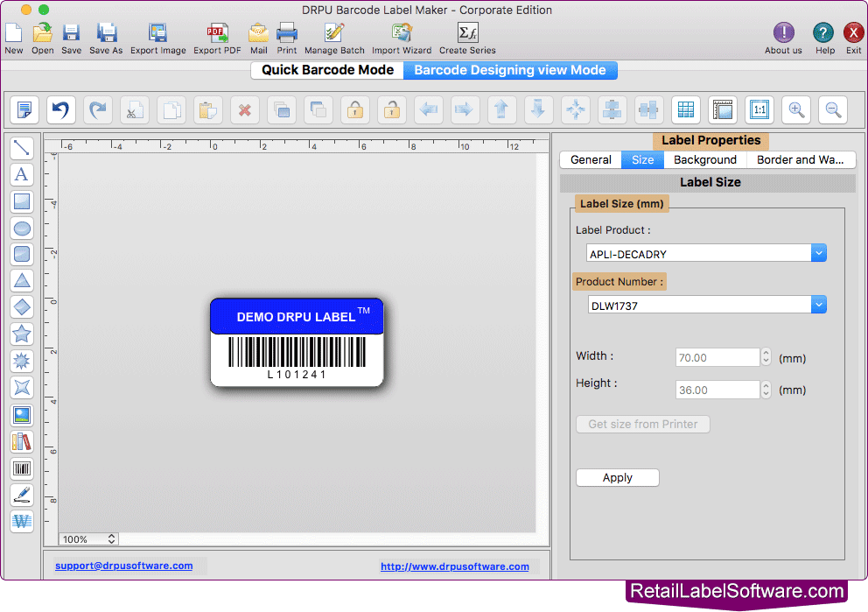Click Create Series icon

point(468,33)
